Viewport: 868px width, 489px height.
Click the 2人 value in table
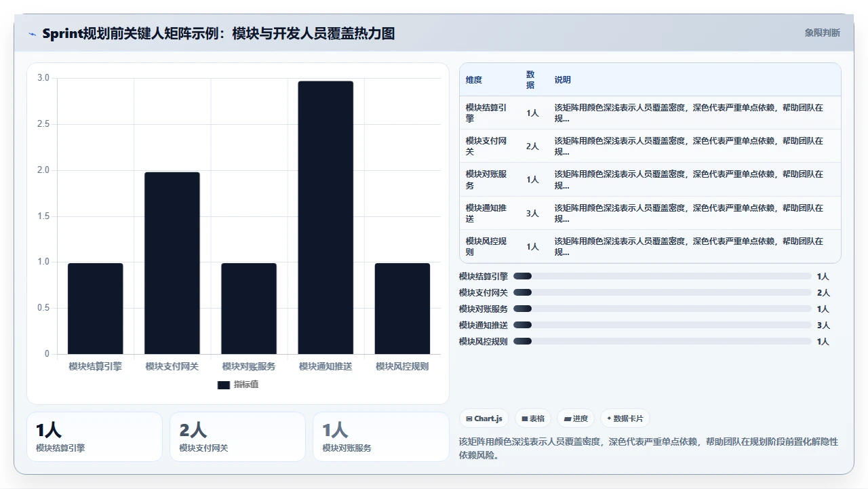(532, 146)
